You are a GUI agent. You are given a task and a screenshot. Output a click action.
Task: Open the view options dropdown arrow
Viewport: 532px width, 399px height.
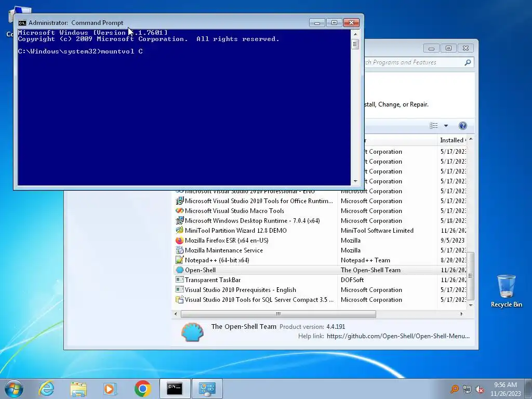point(446,126)
